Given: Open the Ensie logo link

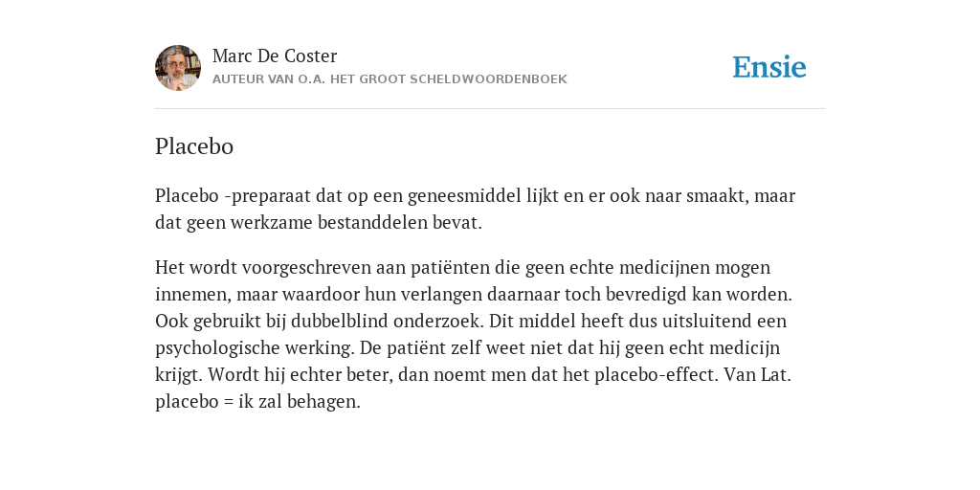Looking at the screenshot, I should point(769,67).
